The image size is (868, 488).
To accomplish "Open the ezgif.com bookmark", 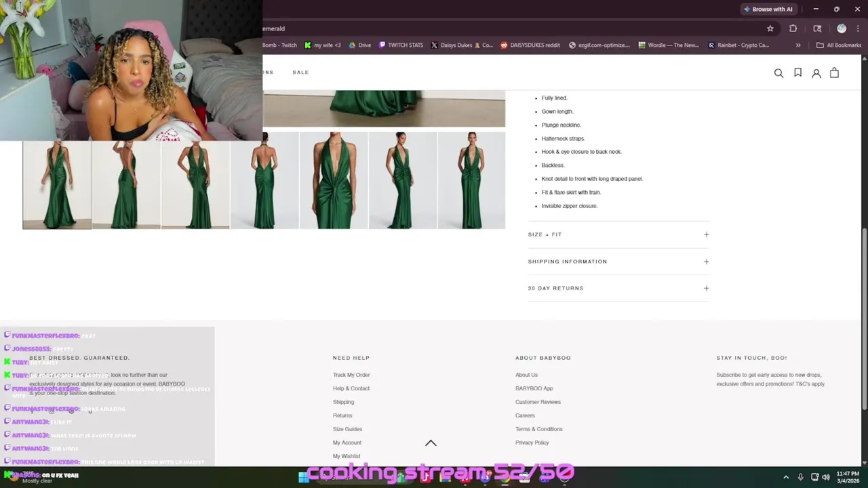I will [599, 45].
